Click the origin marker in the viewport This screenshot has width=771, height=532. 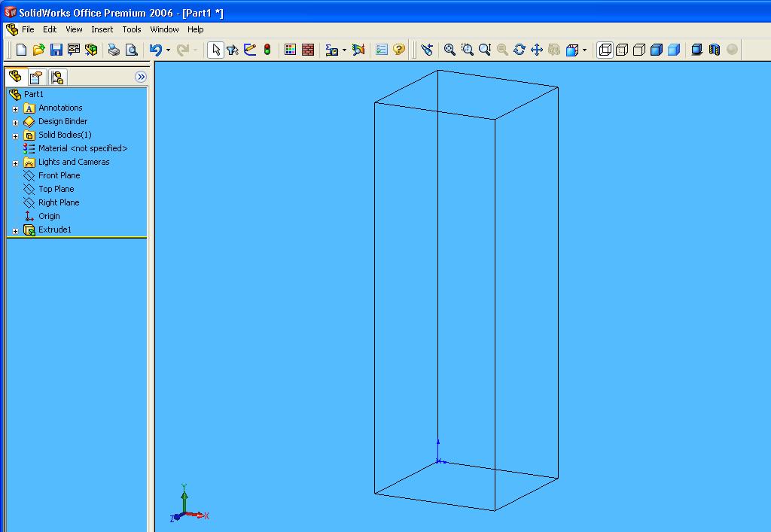(438, 461)
